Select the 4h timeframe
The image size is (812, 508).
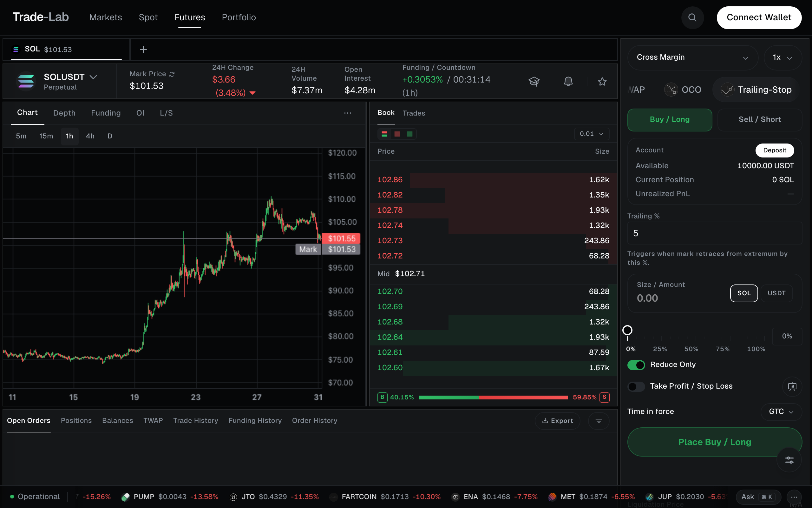coord(90,136)
